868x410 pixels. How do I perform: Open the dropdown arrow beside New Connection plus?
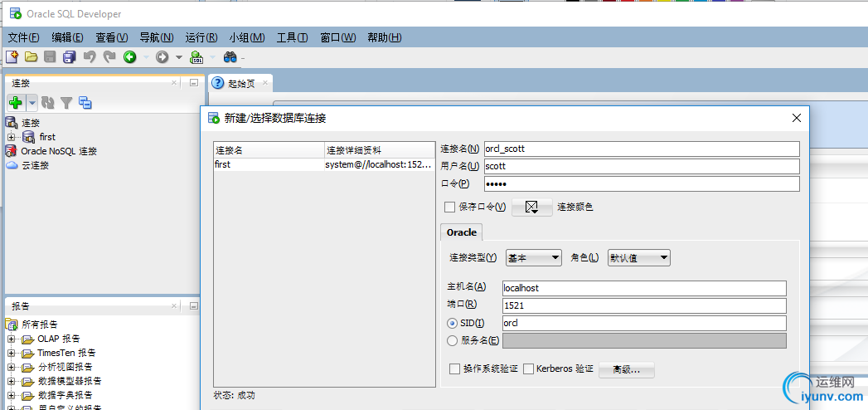point(32,103)
